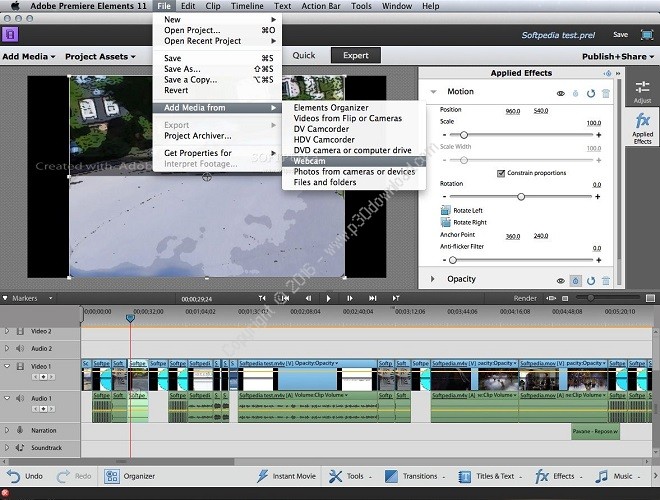This screenshot has height=500, width=660.
Task: Click the Rotate Right icon
Action: pyautogui.click(x=445, y=222)
